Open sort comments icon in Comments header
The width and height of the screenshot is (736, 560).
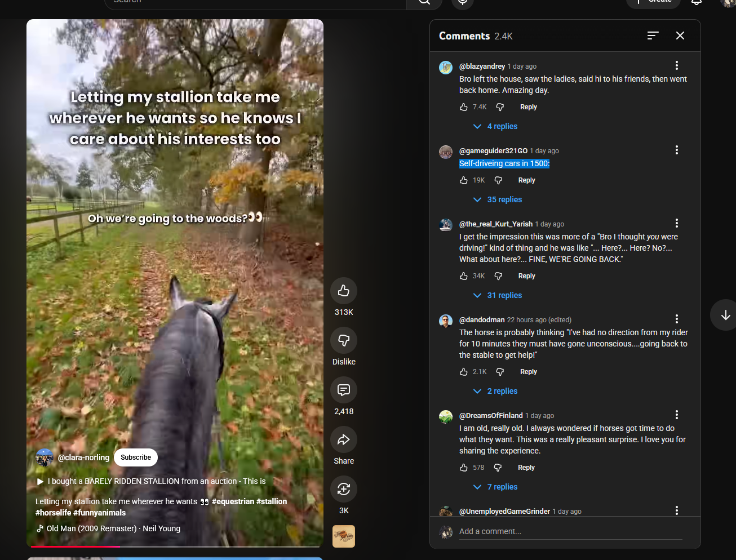pyautogui.click(x=653, y=35)
